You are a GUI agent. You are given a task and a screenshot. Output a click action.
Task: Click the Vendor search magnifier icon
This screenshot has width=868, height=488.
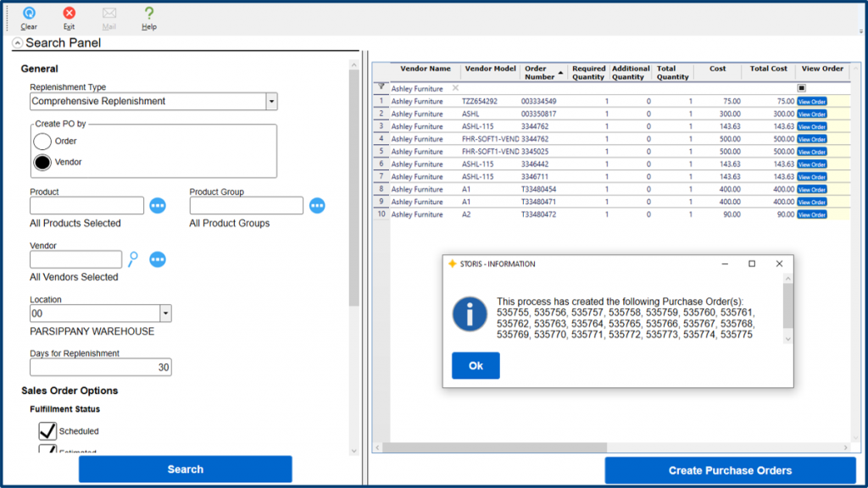point(133,259)
